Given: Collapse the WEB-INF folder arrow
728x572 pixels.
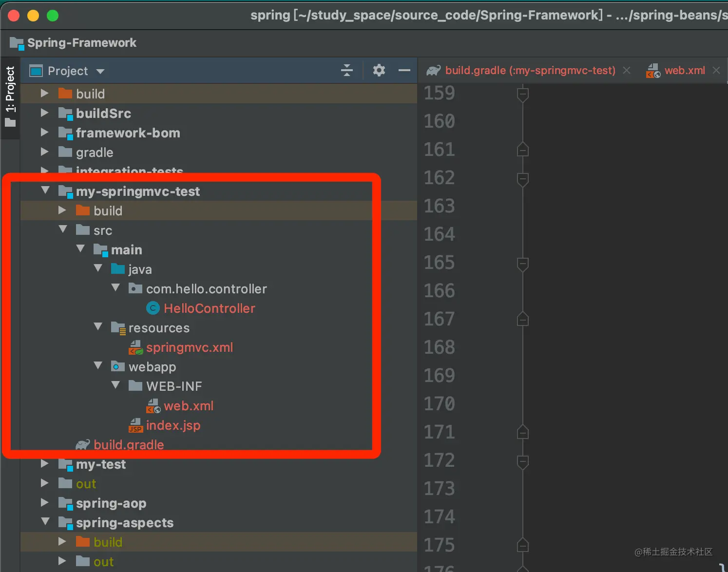Looking at the screenshot, I should click(115, 385).
